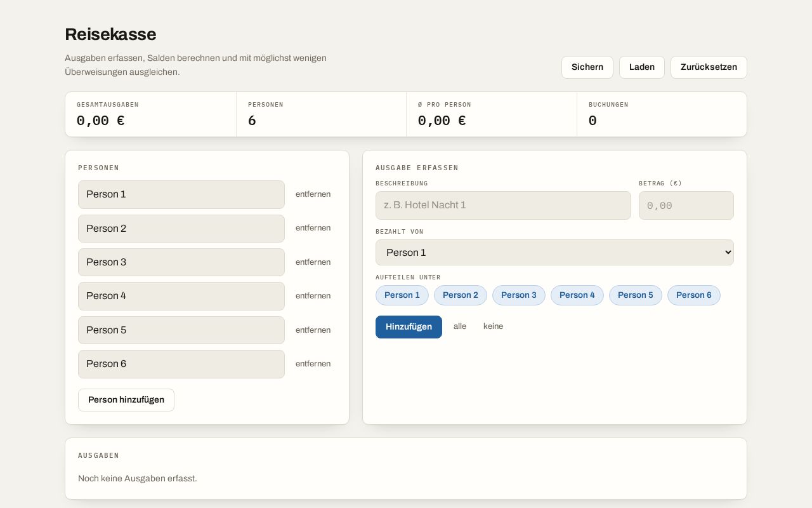Click into Person 5 name field
This screenshot has width=812, height=508.
(181, 330)
